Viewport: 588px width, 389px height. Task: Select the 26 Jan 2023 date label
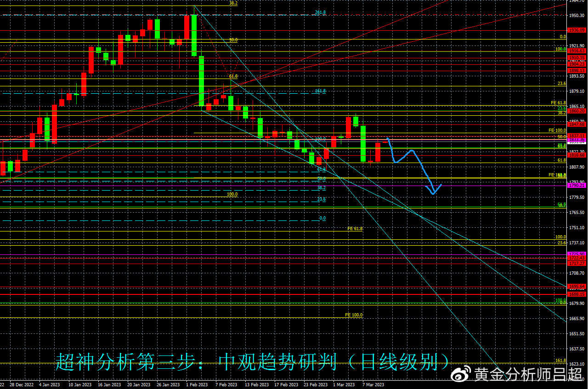click(168, 385)
